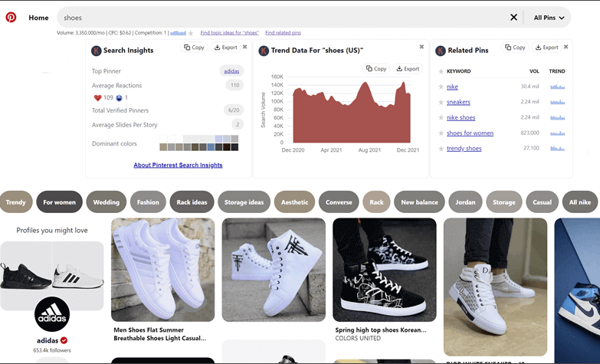600x364 pixels.
Task: Filter by New balance chip
Action: pos(419,202)
